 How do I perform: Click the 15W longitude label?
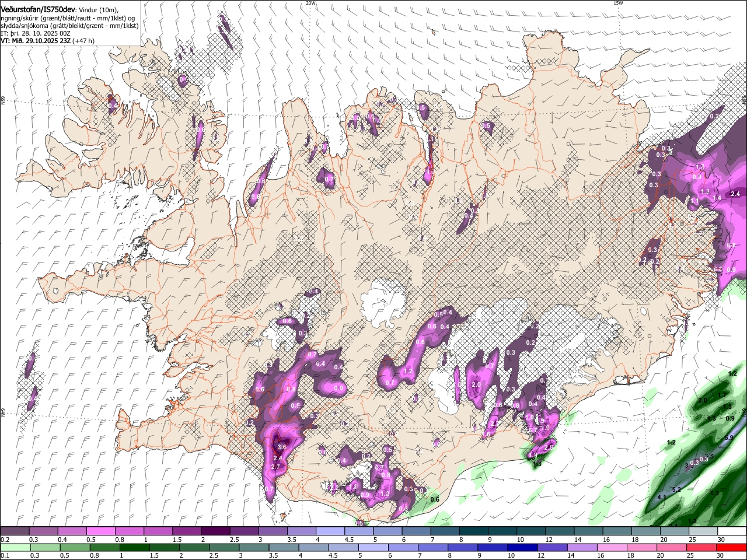(x=618, y=3)
